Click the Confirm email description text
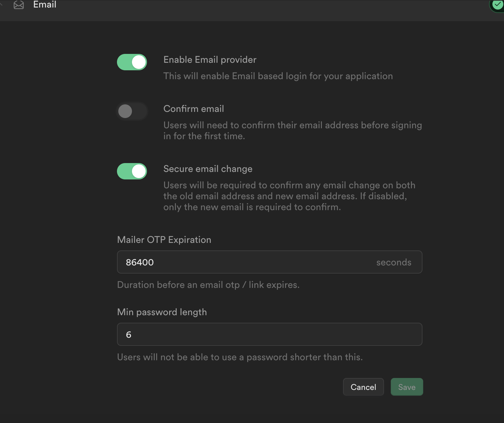Screen dimensions: 504x423 pyautogui.click(x=293, y=130)
